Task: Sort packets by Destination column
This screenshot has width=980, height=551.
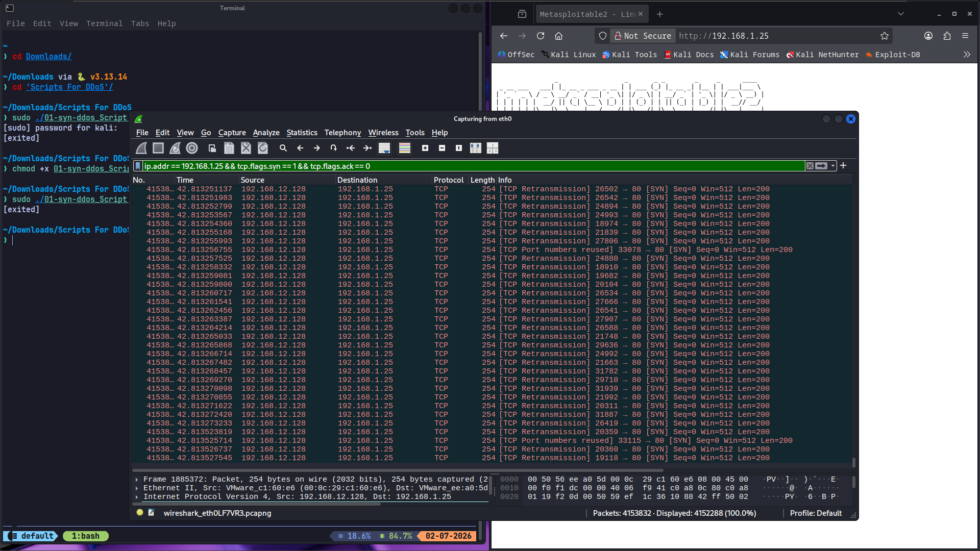Action: point(384,180)
